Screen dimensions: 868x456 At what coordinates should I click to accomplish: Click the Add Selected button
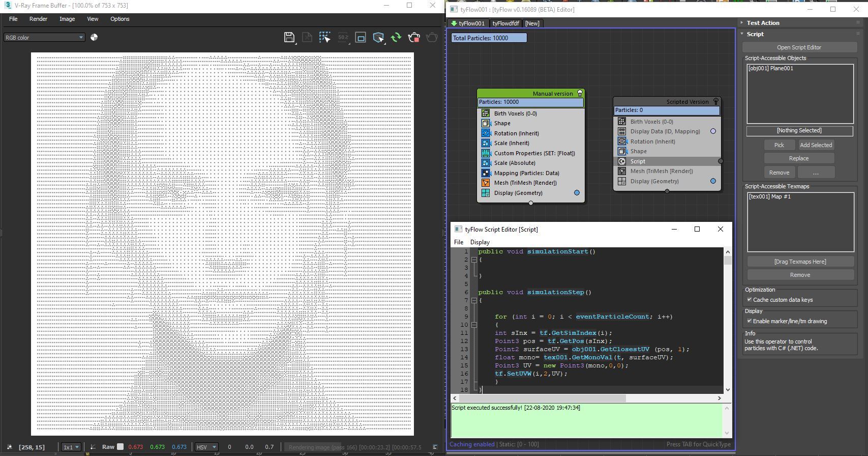click(816, 145)
